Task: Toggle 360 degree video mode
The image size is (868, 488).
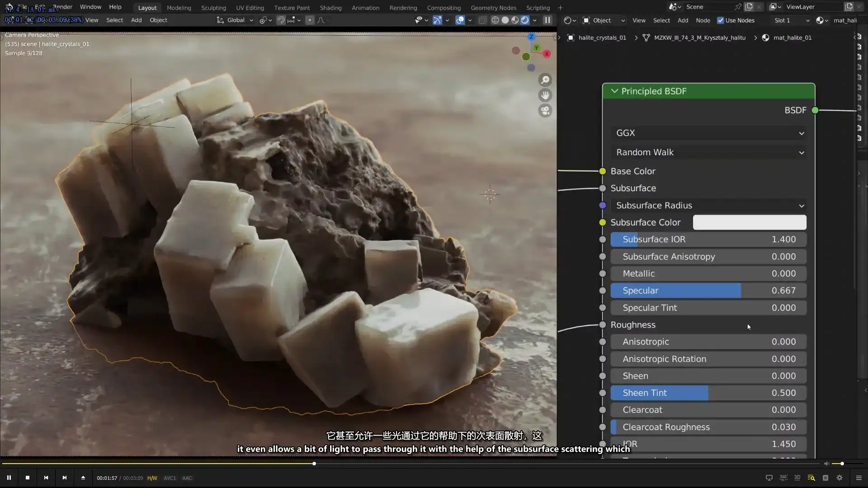Action: point(783,478)
